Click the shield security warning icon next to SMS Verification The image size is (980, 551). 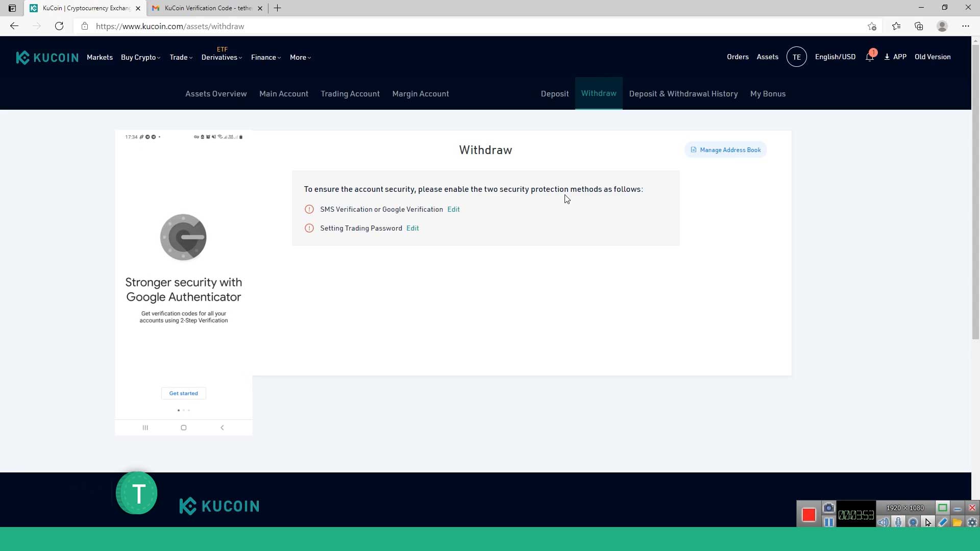309,209
